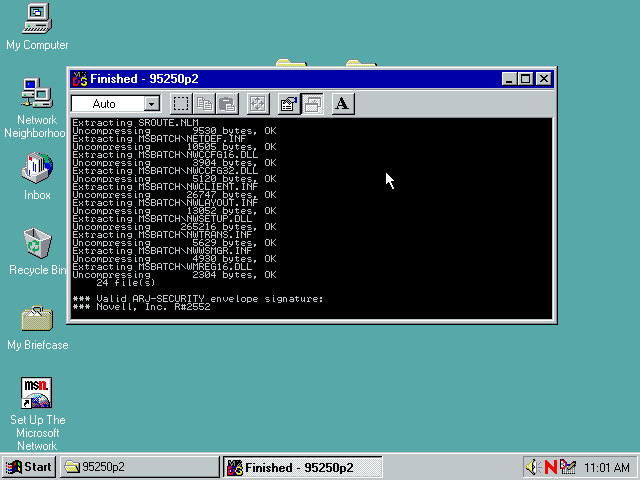Maximize the Finished - 95250p2 window

(525, 79)
